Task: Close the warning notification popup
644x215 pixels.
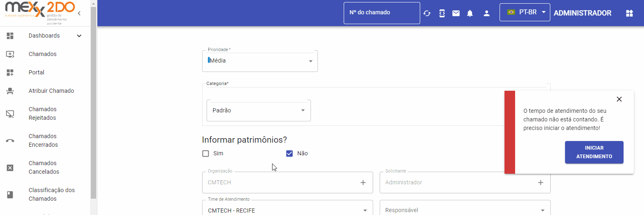Action: coord(619,99)
